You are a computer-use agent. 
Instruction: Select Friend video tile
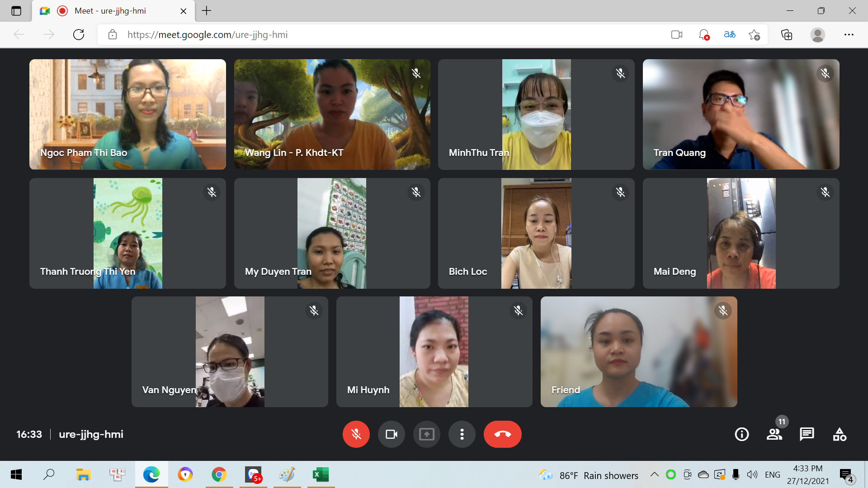coord(638,352)
